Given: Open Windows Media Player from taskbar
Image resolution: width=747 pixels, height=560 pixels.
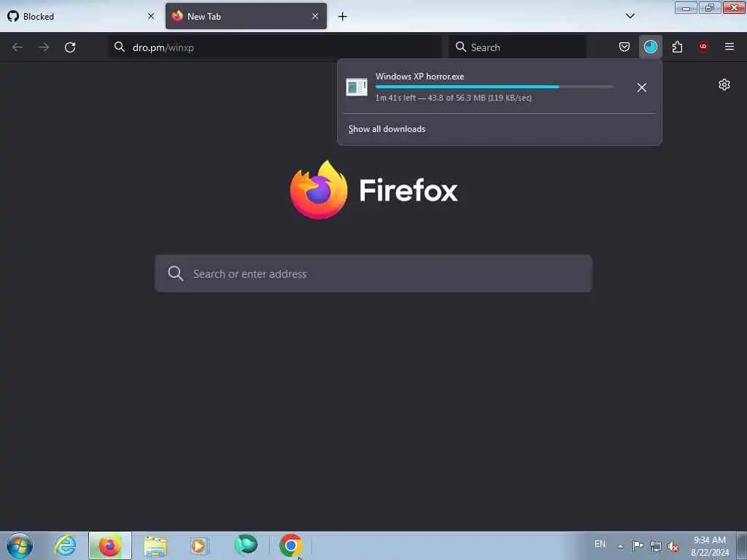Looking at the screenshot, I should [x=199, y=546].
